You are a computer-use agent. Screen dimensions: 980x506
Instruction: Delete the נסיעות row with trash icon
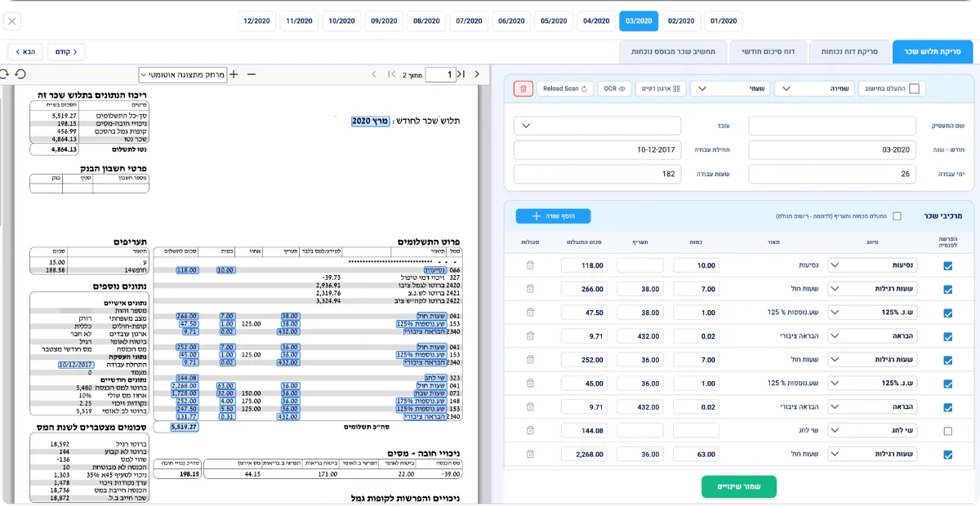click(x=530, y=265)
